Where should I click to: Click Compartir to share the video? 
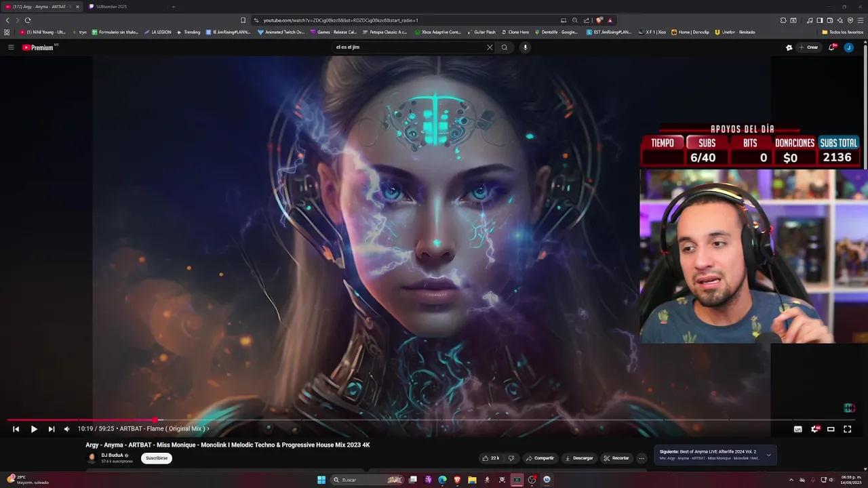[x=540, y=458]
